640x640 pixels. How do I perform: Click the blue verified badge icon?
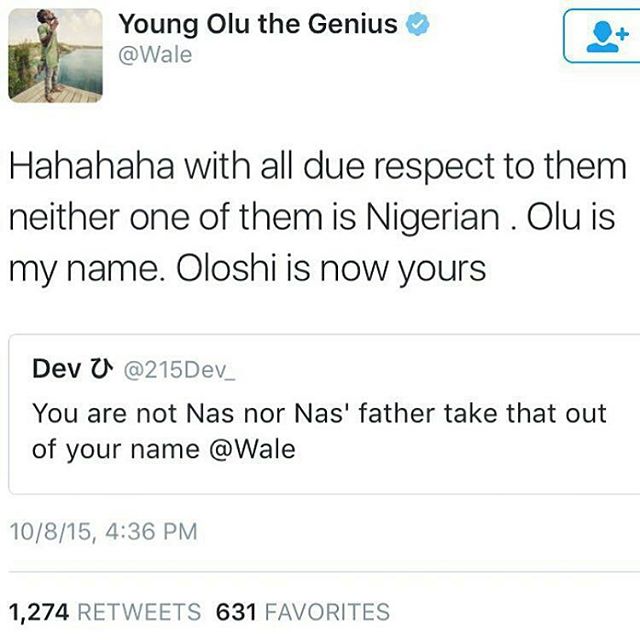coord(417,24)
